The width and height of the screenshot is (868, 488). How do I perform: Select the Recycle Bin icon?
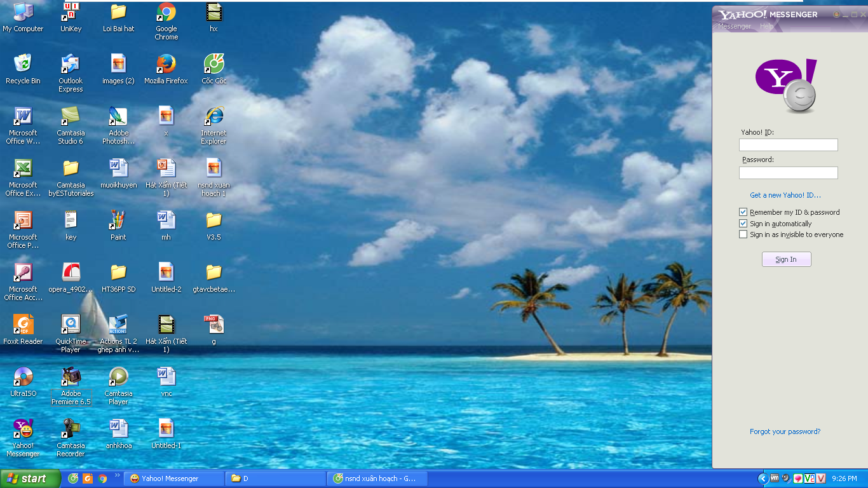[24, 70]
